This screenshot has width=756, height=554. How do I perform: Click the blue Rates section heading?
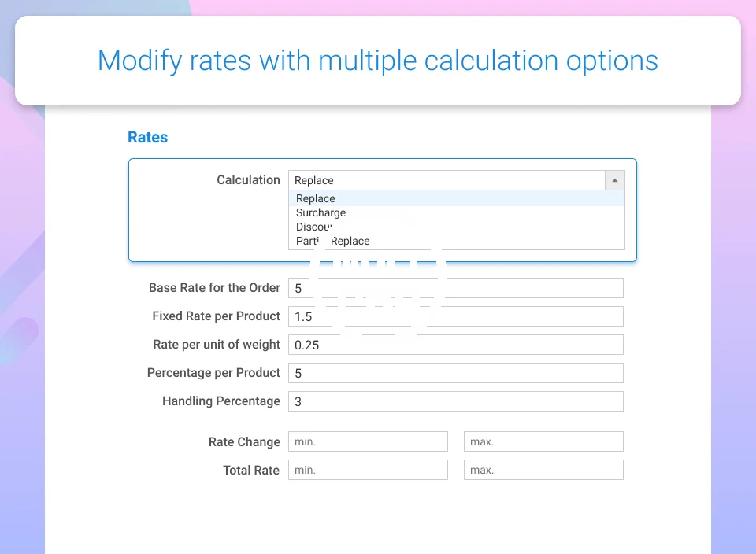(147, 137)
